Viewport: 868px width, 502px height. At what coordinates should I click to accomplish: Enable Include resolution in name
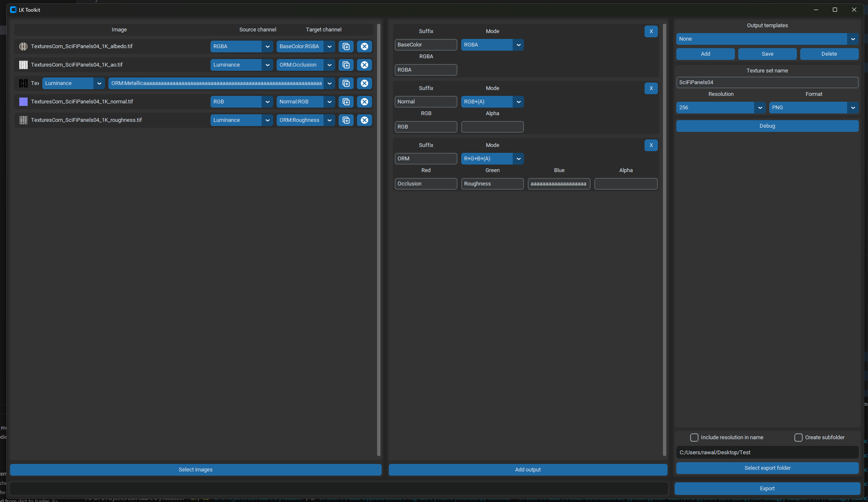tap(695, 437)
